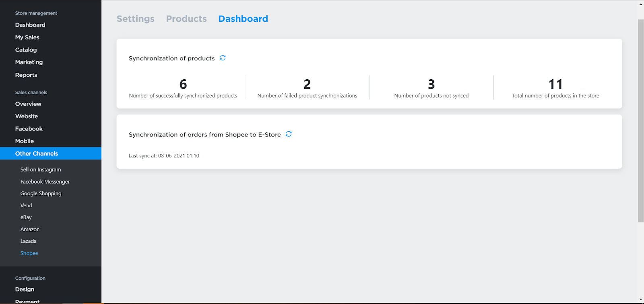
Task: Click 'Synchronization of products' heading
Action: [172, 58]
